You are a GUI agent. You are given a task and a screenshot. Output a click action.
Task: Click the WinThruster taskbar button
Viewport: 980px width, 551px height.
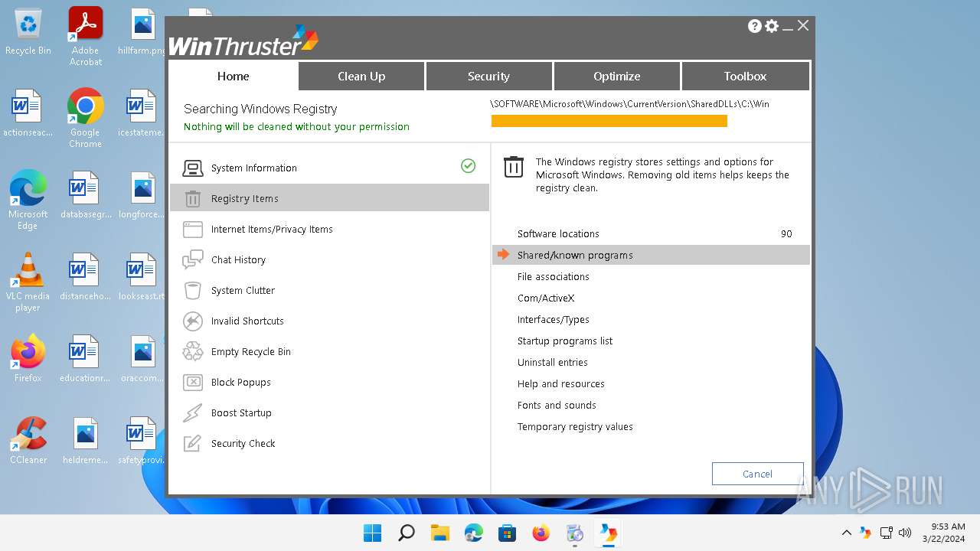(x=609, y=533)
